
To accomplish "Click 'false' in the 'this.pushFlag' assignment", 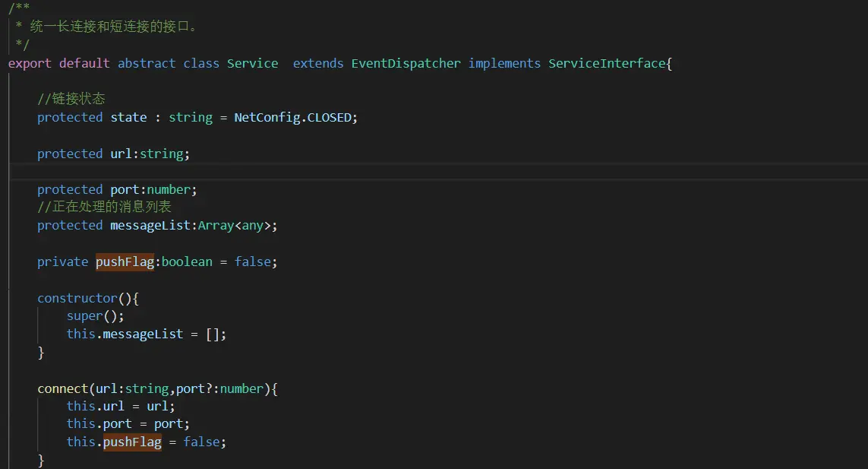I will point(201,442).
